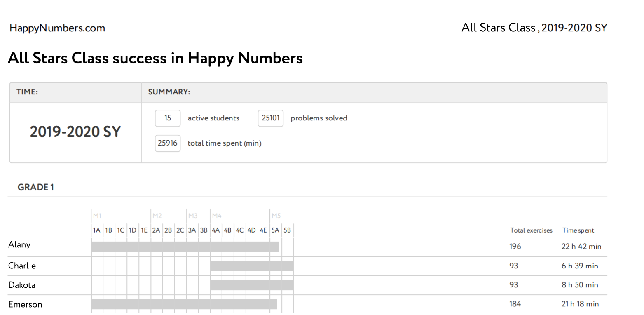Click the 25916 total time spent box

coord(168,143)
